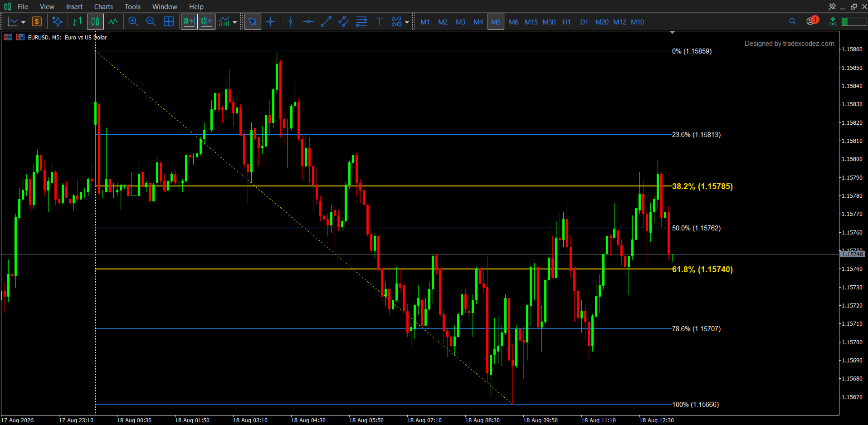The height and width of the screenshot is (425, 868).
Task: Expand the indicators dropdown arrow
Action: coord(234,22)
